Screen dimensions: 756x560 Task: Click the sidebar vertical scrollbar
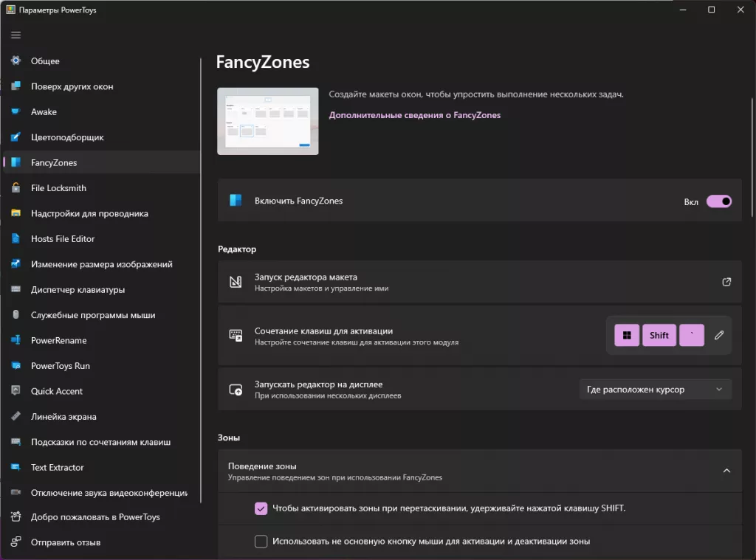[201, 295]
